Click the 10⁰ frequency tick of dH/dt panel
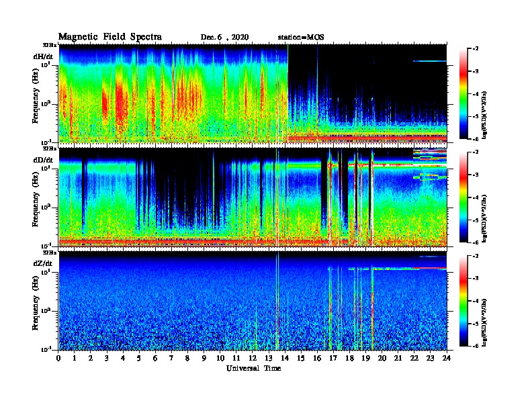This screenshot has height=411, width=532. pyautogui.click(x=45, y=103)
